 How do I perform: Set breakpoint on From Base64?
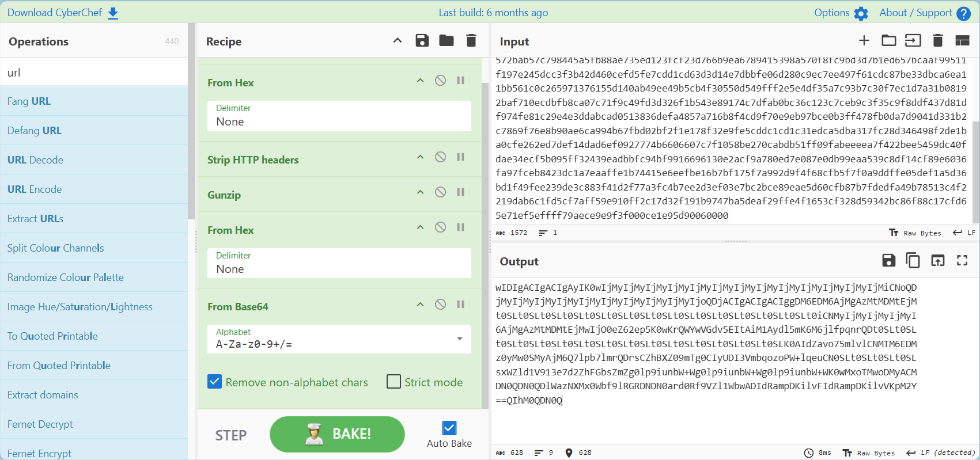(x=461, y=305)
